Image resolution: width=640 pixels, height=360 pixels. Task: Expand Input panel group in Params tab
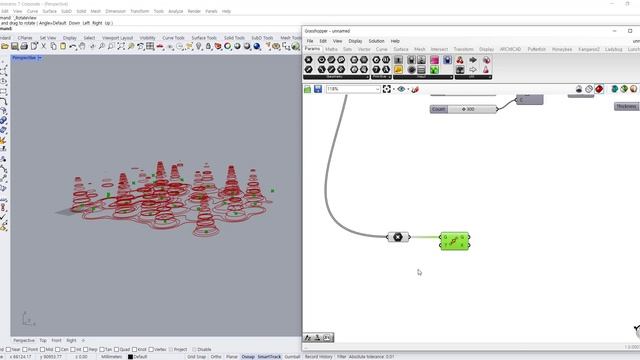tap(423, 77)
